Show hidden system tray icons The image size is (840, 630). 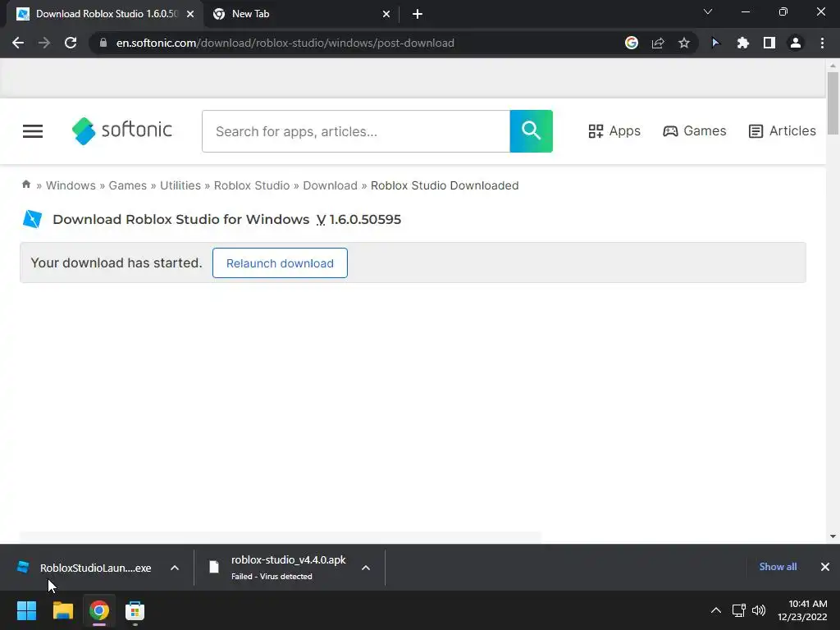[x=715, y=610]
